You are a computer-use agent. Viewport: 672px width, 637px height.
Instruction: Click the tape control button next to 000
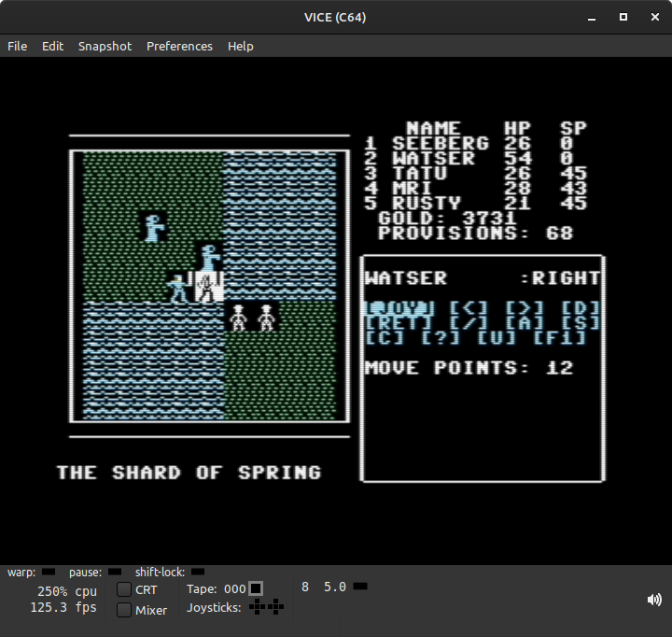pos(256,588)
